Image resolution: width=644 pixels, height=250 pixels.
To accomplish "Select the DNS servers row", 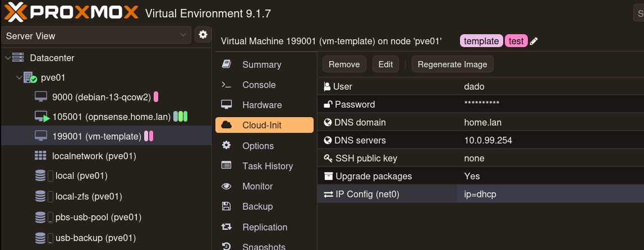I will [x=481, y=140].
